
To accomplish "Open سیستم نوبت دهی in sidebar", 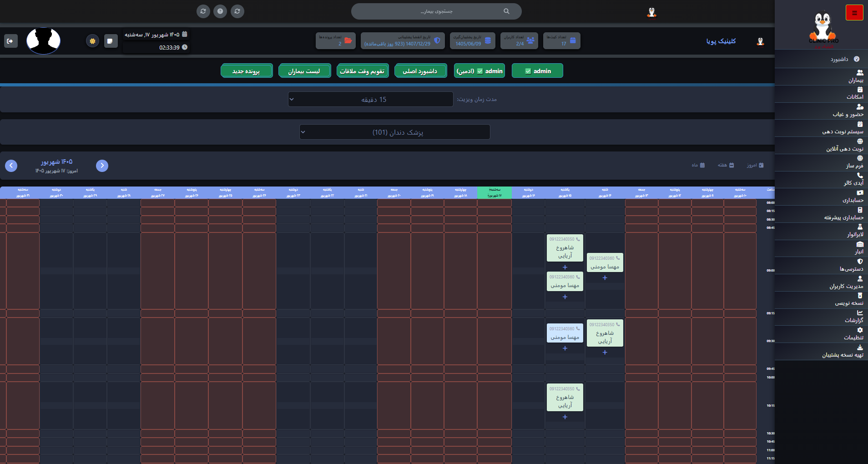I will [821, 128].
